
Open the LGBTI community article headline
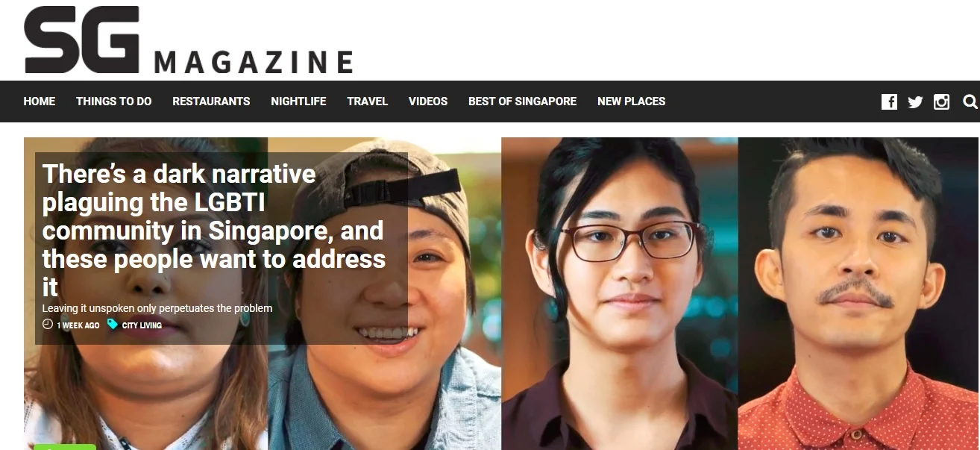(214, 230)
